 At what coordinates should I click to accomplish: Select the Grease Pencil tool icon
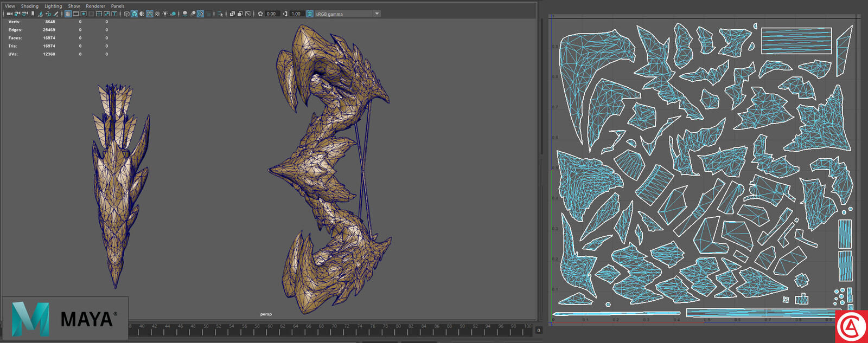[56, 14]
